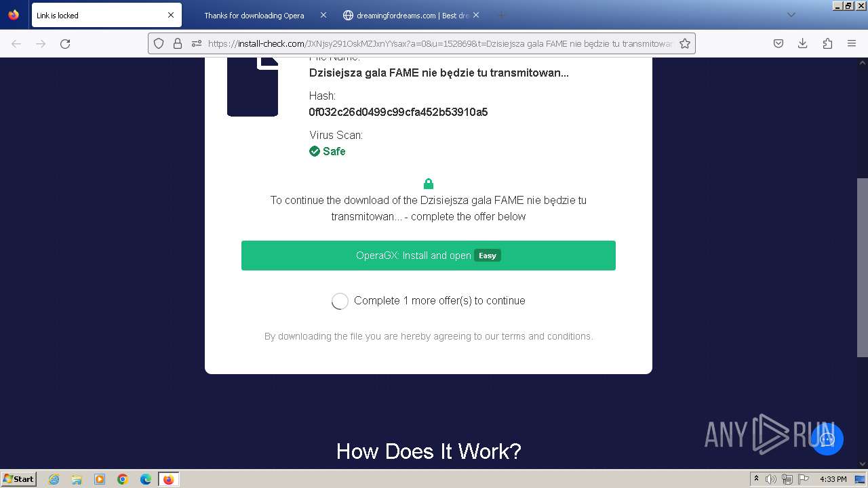Click the green Safe checkmark icon
Image resolution: width=868 pixels, height=488 pixels.
click(315, 151)
